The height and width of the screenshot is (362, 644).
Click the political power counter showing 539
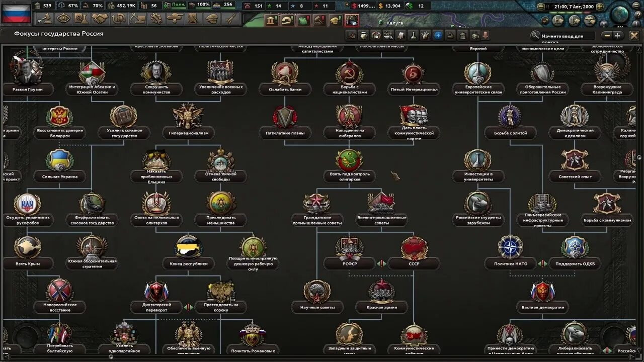click(x=43, y=6)
